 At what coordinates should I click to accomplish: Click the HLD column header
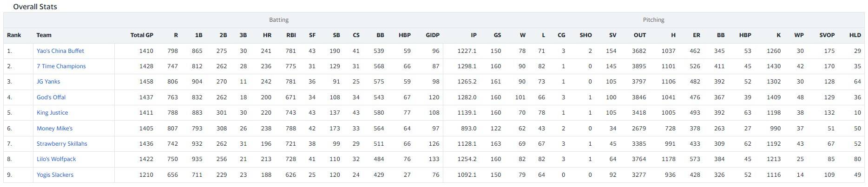point(855,35)
